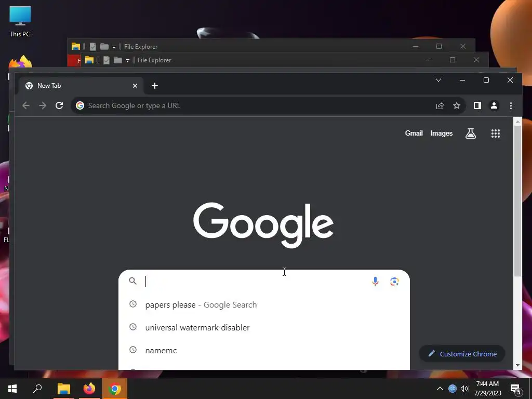Select 'universal watermark disabler' suggestion
Viewport: 532px width, 399px height.
pyautogui.click(x=264, y=327)
